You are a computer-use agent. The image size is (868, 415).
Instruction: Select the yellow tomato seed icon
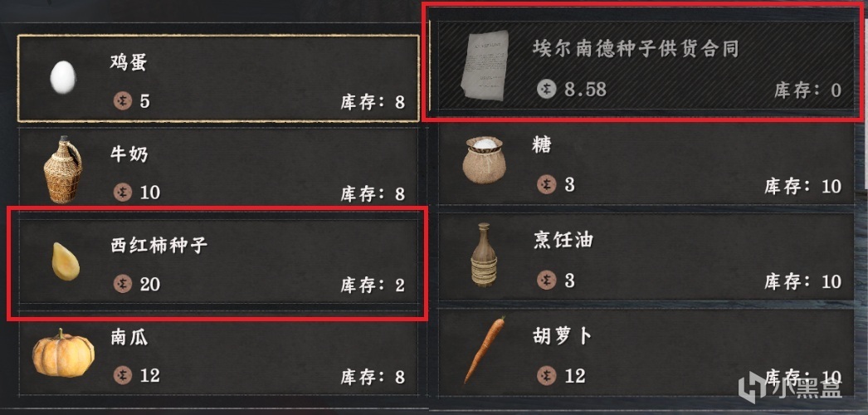pyautogui.click(x=66, y=261)
